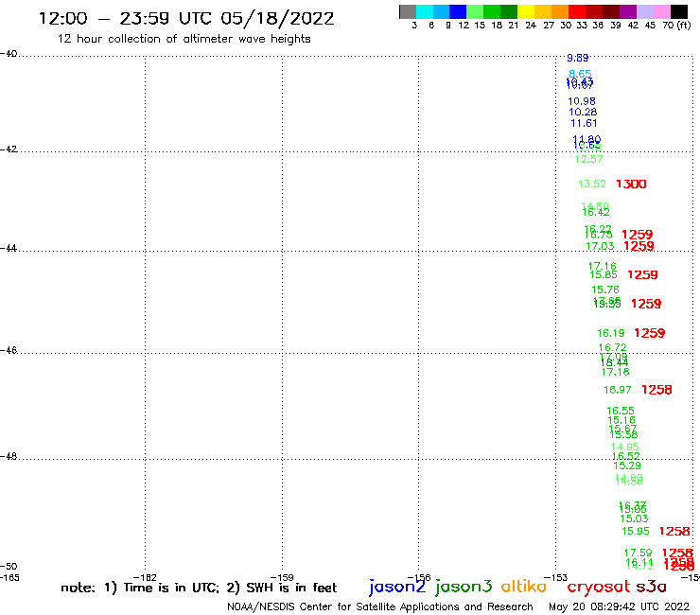
Task: Click the 'jason2' satellite legend label
Action: point(397,588)
